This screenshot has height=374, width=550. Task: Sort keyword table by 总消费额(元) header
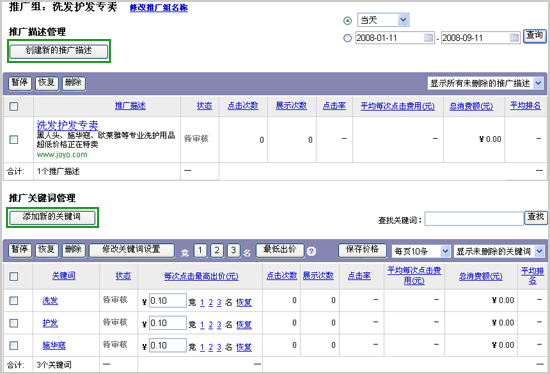pyautogui.click(x=481, y=276)
